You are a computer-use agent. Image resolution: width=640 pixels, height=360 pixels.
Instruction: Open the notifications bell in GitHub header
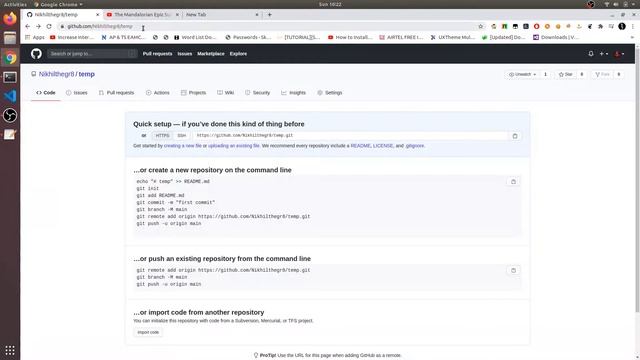(x=591, y=53)
